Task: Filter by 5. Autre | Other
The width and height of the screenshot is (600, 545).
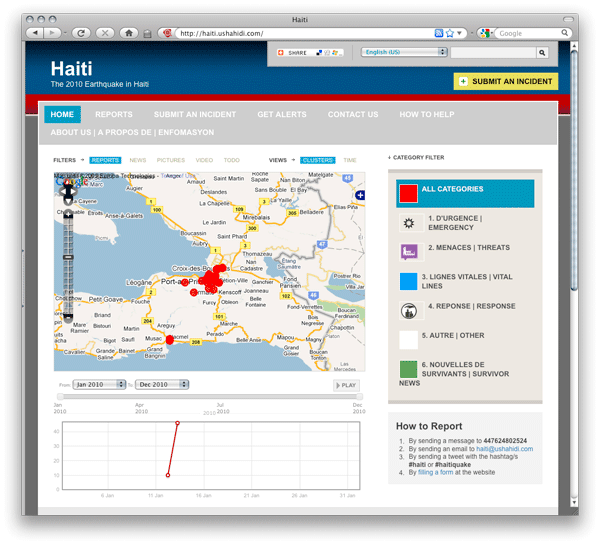Action: pos(453,335)
